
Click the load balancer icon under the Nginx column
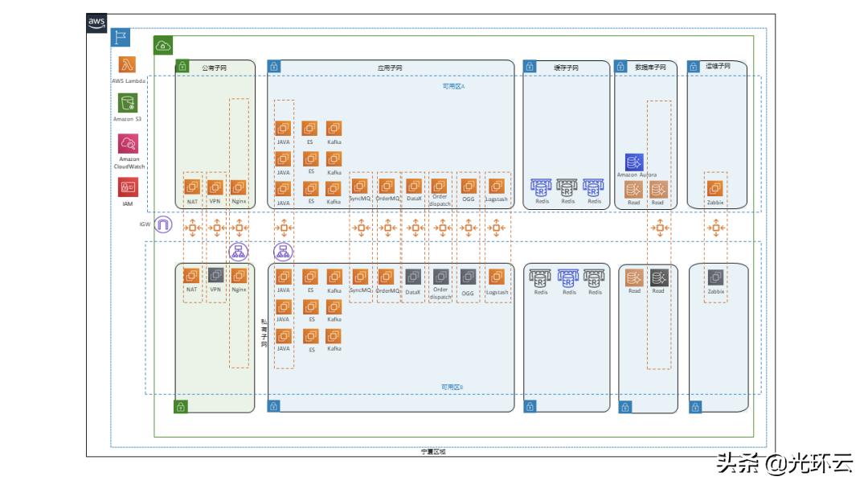[239, 252]
